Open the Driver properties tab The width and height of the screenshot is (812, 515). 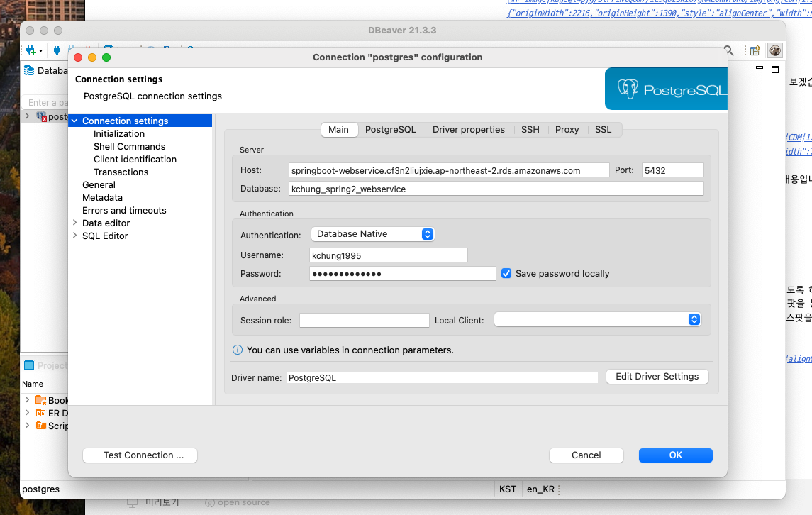pos(469,130)
